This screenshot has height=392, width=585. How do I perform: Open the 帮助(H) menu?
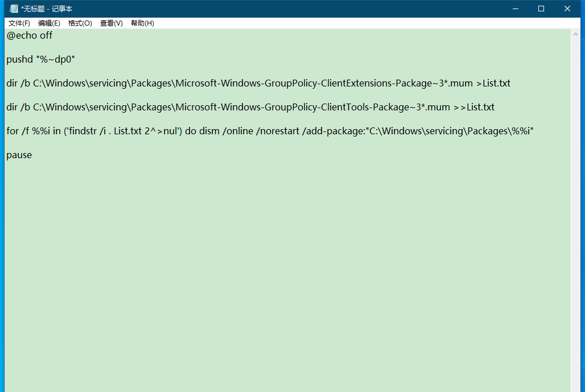click(142, 23)
